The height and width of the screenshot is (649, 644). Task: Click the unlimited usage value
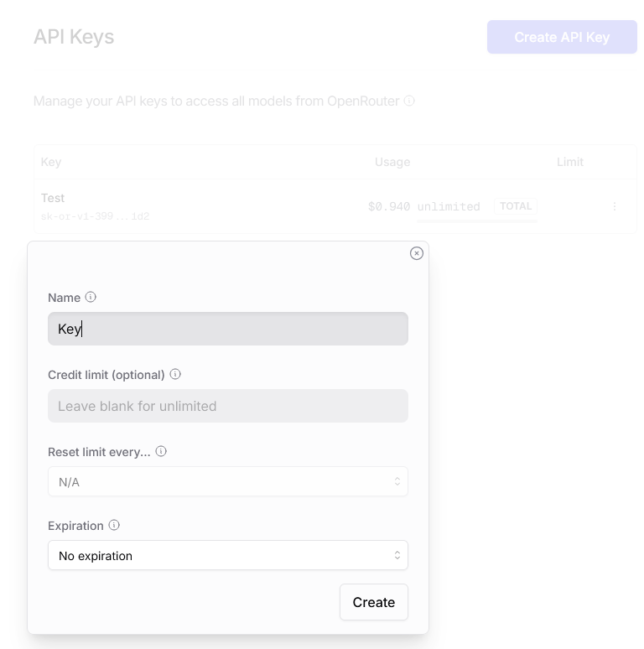449,206
